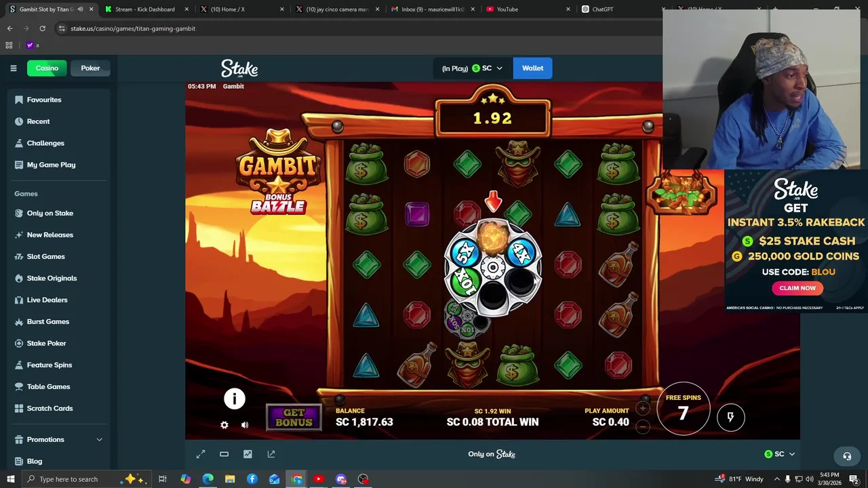Screen dimensions: 868x488
Task: Open the Yahoo bookmark labeled a
Action: [32, 45]
